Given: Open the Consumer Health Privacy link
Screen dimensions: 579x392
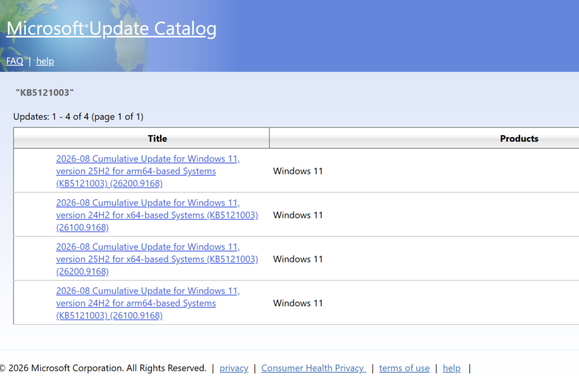Looking at the screenshot, I should 313,368.
